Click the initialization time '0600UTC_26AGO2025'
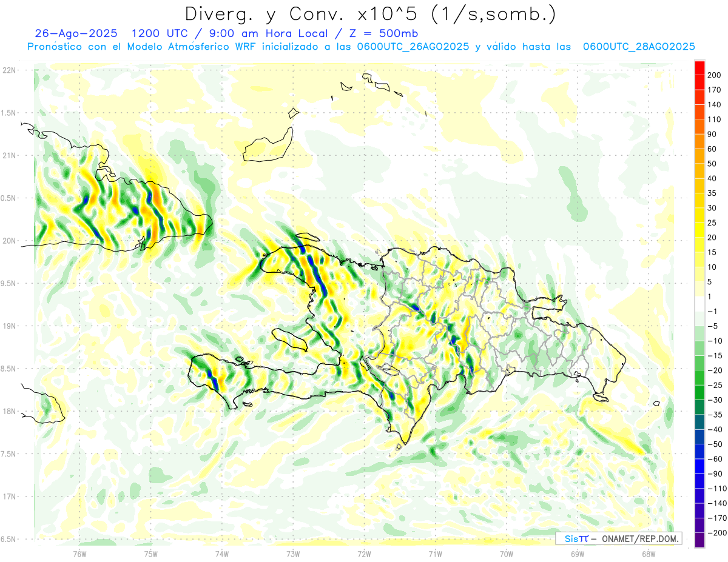Screen dimensions: 728x562 click(x=413, y=47)
